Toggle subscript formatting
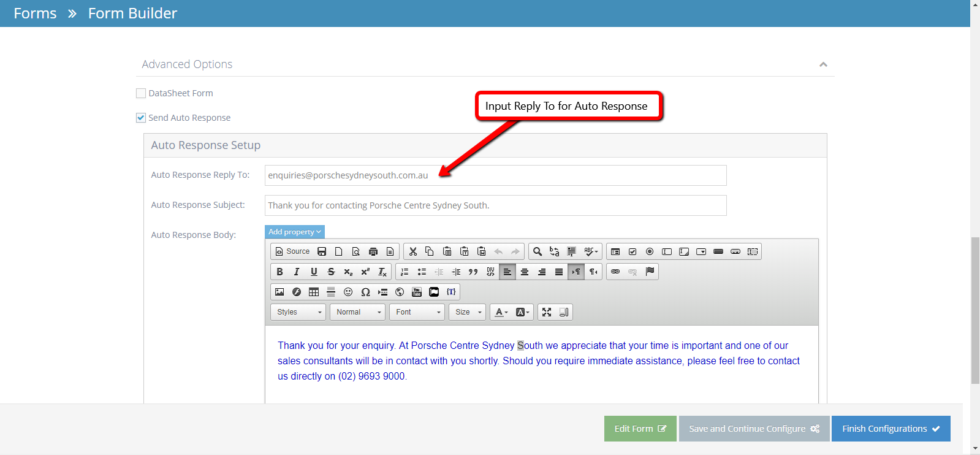This screenshot has width=980, height=455. pos(348,272)
